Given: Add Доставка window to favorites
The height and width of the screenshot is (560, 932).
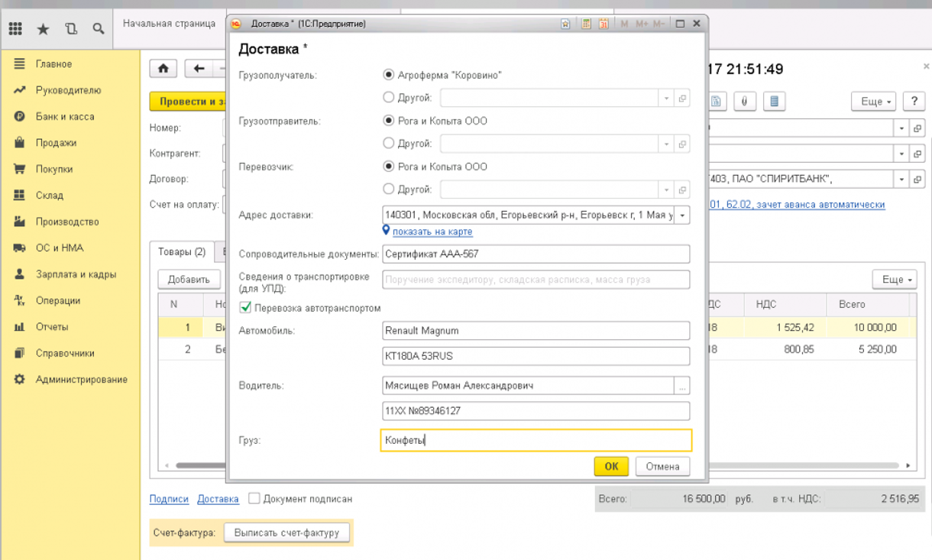Looking at the screenshot, I should (x=565, y=24).
